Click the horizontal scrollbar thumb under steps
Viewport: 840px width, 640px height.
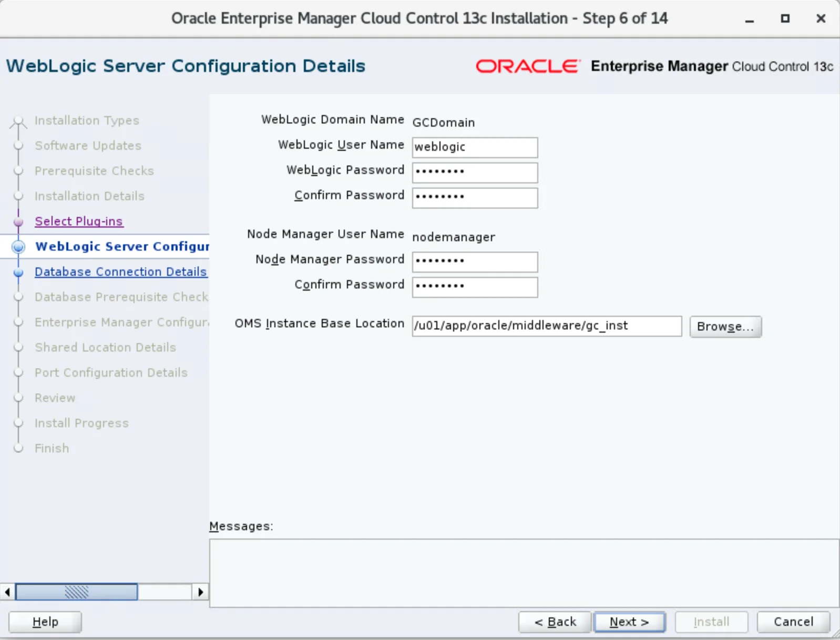[77, 592]
